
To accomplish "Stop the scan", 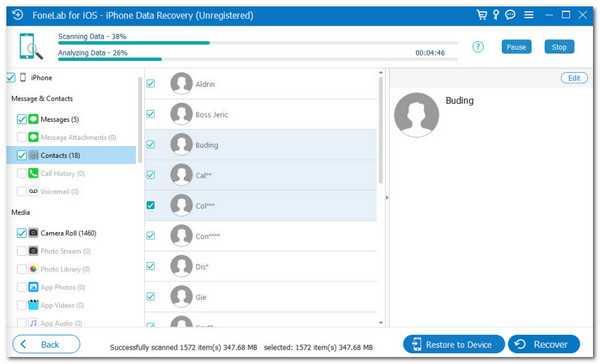I will (x=559, y=47).
